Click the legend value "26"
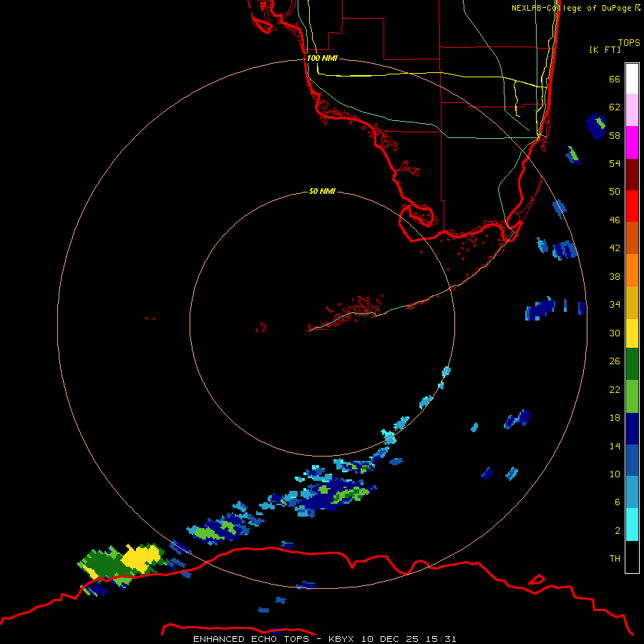The width and height of the screenshot is (644, 644). click(615, 361)
